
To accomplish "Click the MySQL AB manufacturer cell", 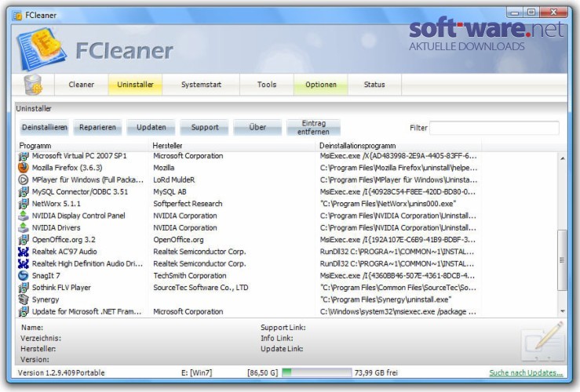I will pos(170,192).
